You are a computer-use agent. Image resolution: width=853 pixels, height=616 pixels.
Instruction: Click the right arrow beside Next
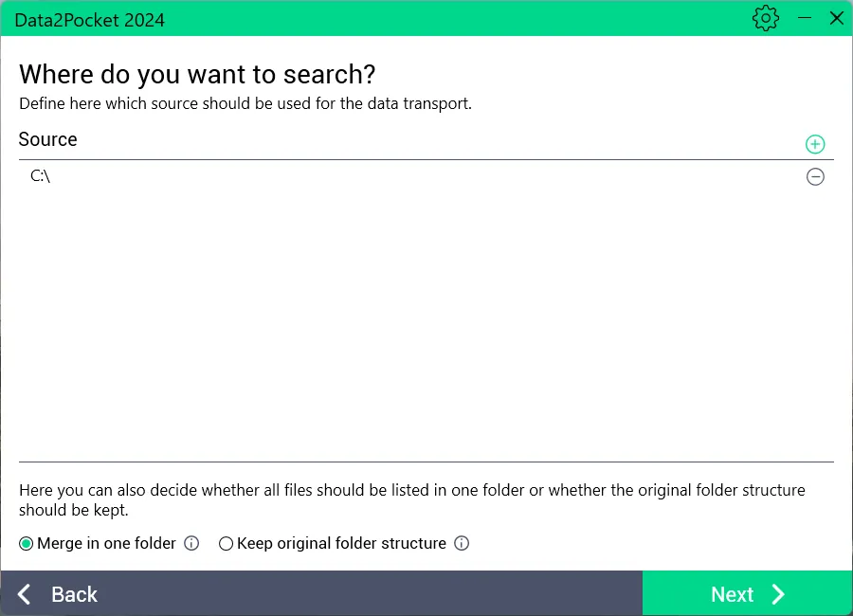[x=778, y=594]
